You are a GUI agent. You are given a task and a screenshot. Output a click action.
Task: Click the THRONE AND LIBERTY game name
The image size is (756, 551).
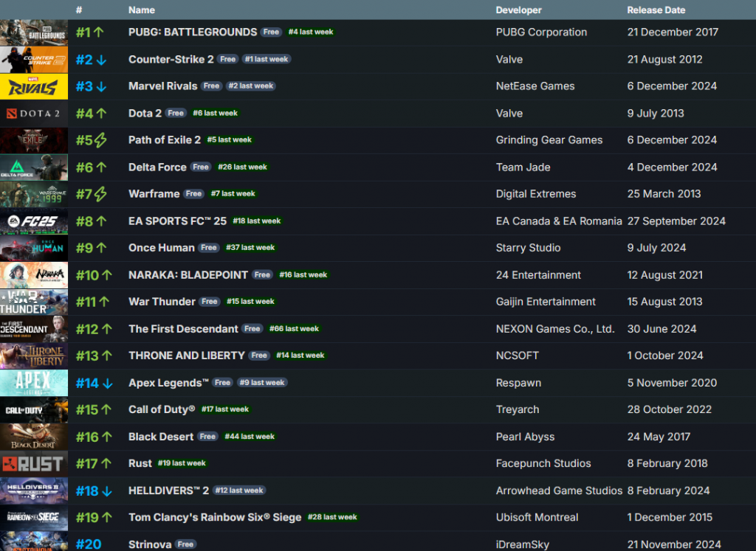coord(187,356)
